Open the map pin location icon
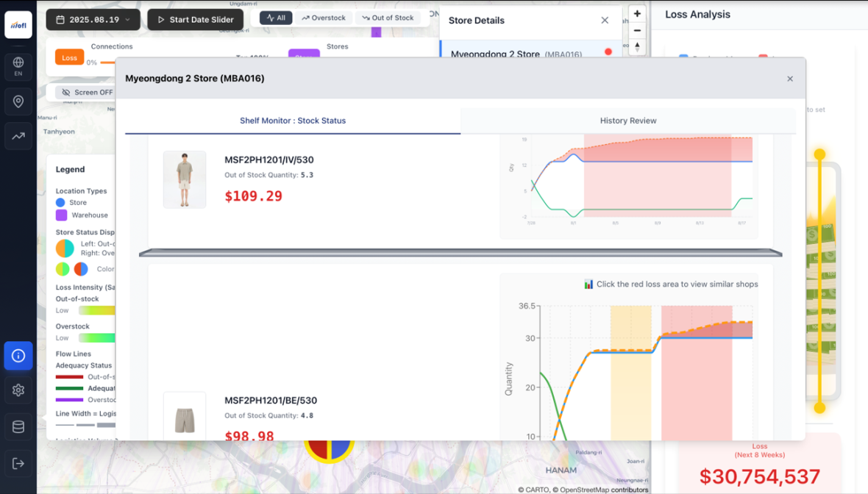 click(x=18, y=101)
